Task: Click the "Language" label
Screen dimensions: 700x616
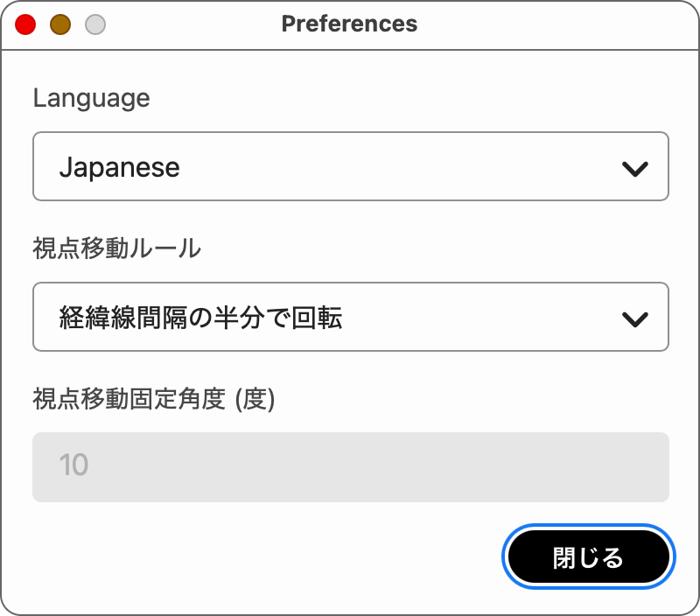Action: pyautogui.click(x=91, y=98)
